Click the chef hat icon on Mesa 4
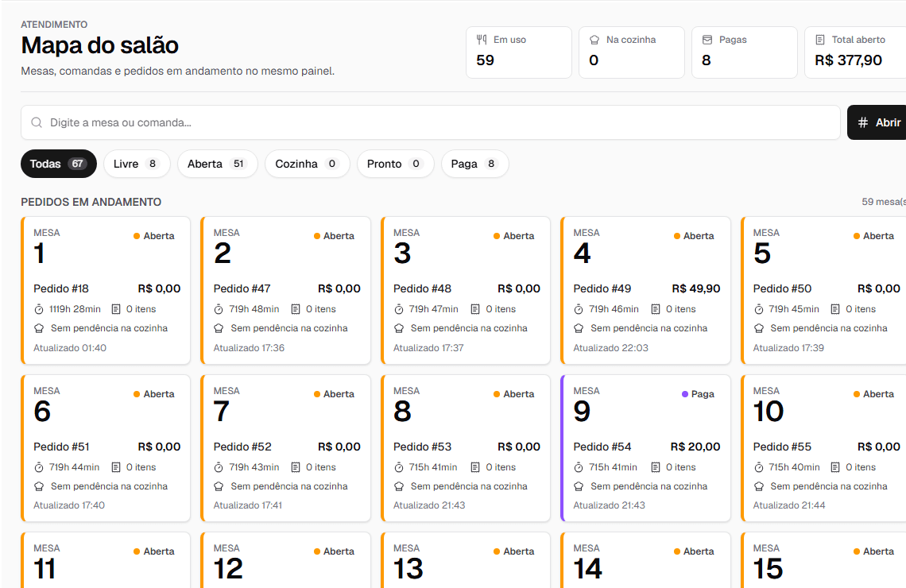The height and width of the screenshot is (588, 906). [x=579, y=328]
